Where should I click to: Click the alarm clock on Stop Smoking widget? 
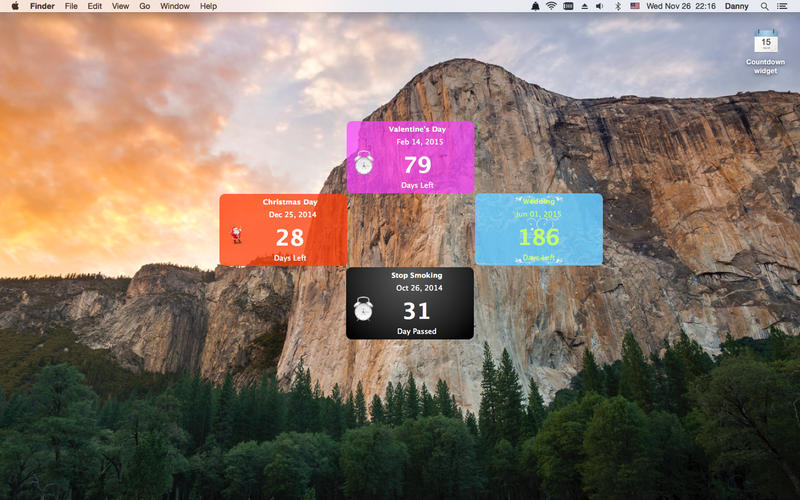pyautogui.click(x=363, y=309)
